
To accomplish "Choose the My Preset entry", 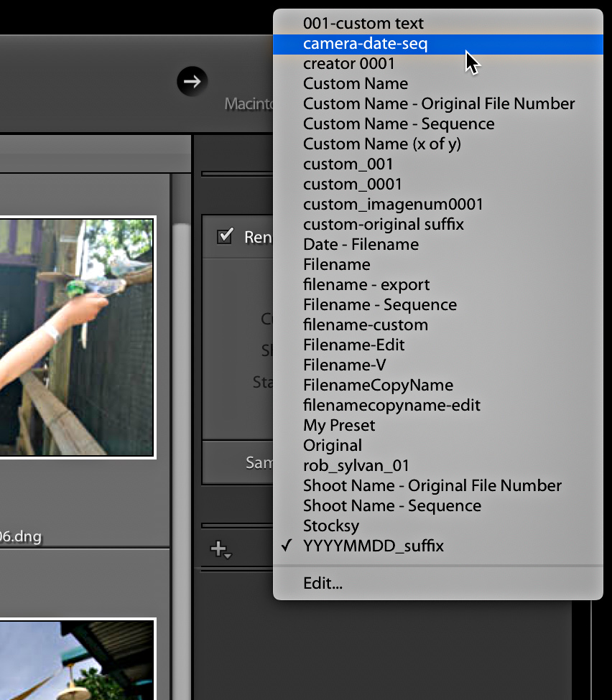I will click(x=338, y=425).
